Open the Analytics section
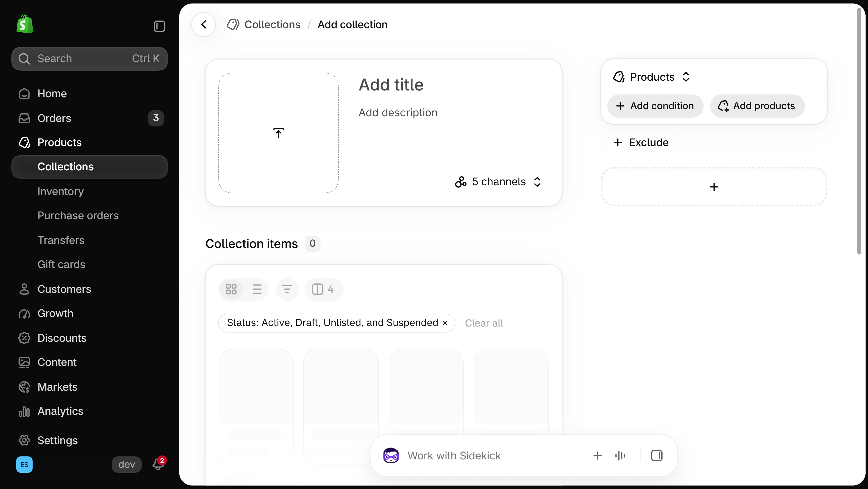868x489 pixels. point(89,411)
